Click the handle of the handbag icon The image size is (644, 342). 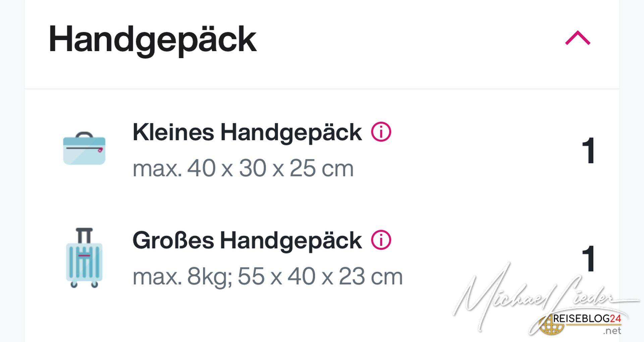(84, 135)
